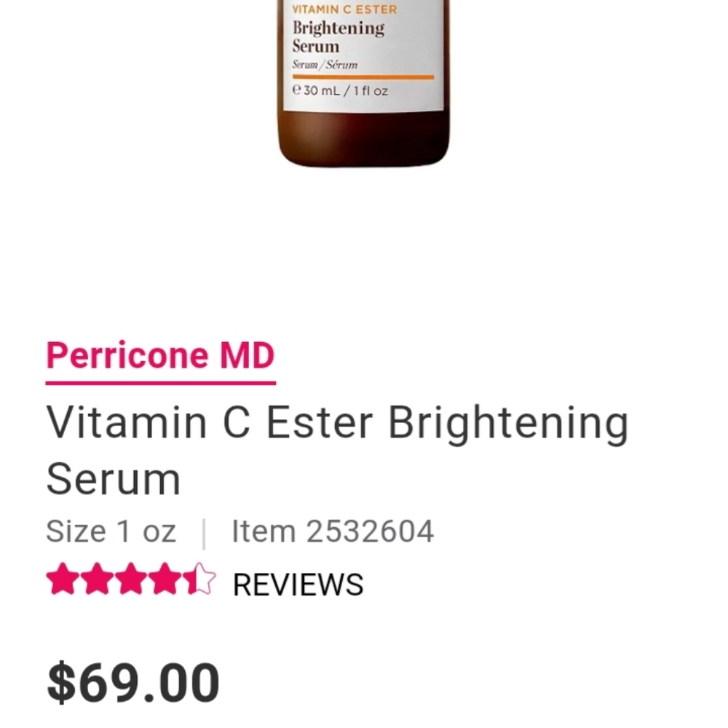
Task: Open the Perricone MD brand page
Action: pos(160,355)
